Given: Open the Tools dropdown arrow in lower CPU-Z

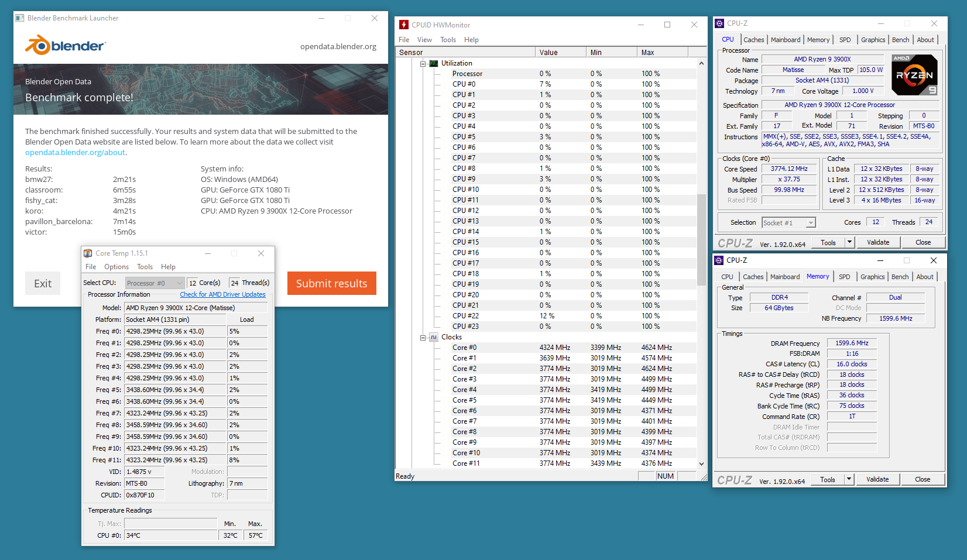Looking at the screenshot, I should pyautogui.click(x=849, y=479).
